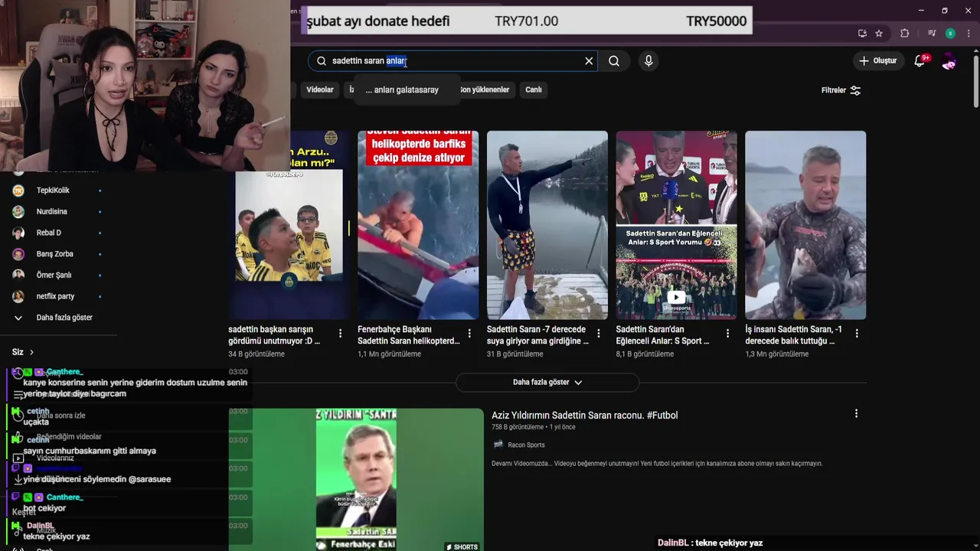
Task: Bookmark this page with the star icon
Action: pyautogui.click(x=879, y=33)
